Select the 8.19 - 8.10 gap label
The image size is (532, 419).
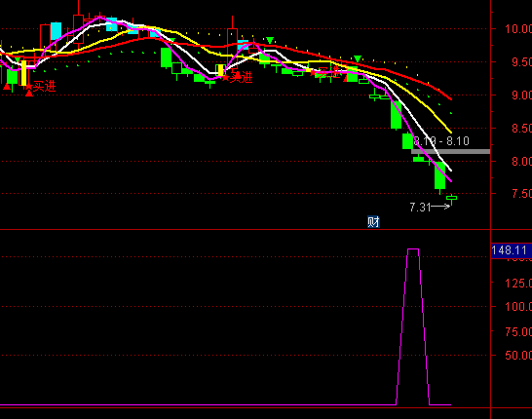pyautogui.click(x=441, y=140)
